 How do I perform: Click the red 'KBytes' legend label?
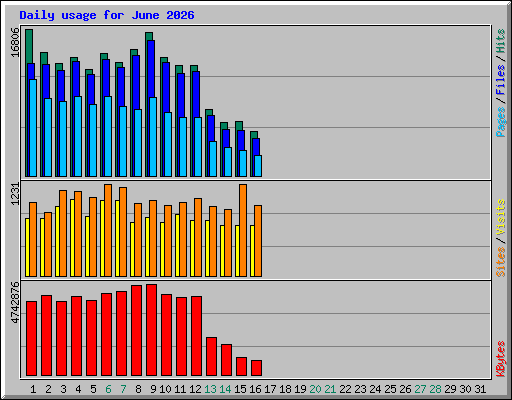[x=501, y=359]
